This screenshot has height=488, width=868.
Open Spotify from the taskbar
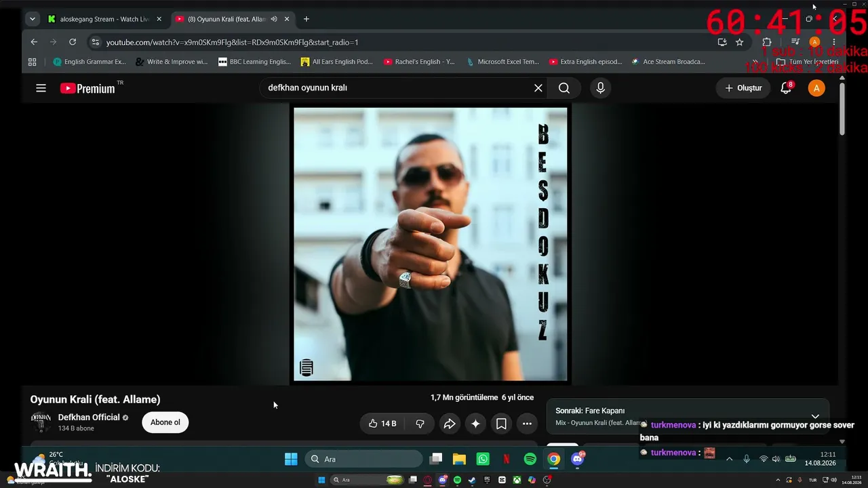[x=530, y=459]
